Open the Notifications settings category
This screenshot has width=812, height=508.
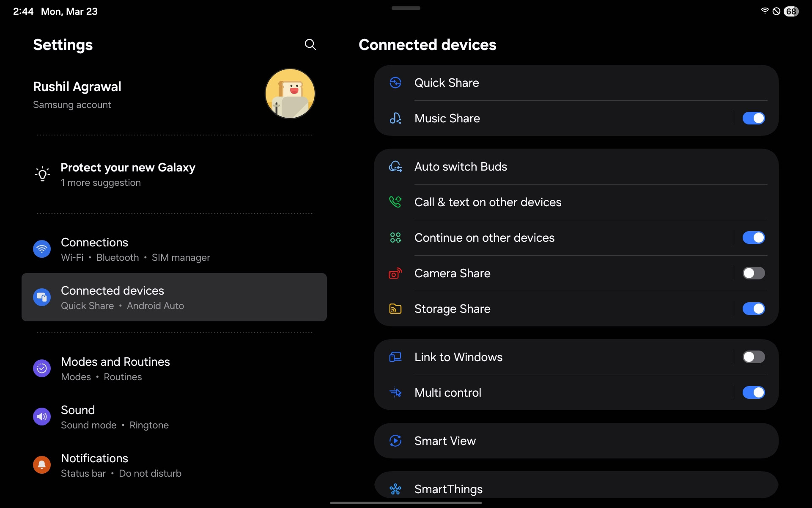(174, 465)
